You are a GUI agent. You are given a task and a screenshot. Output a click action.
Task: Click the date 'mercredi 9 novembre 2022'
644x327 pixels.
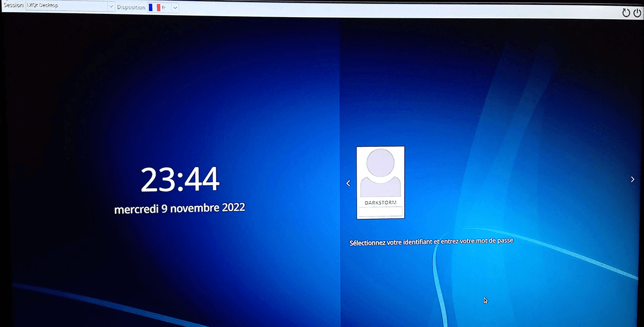[x=180, y=208]
